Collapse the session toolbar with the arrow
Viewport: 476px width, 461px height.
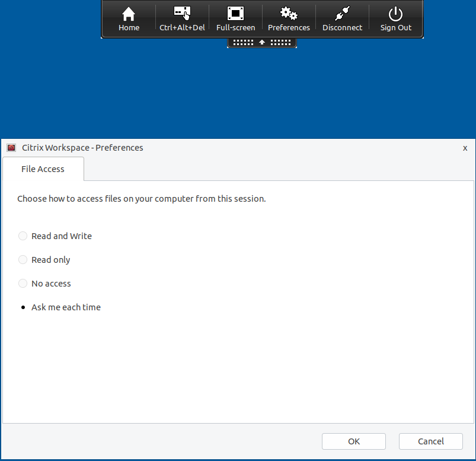tap(261, 42)
